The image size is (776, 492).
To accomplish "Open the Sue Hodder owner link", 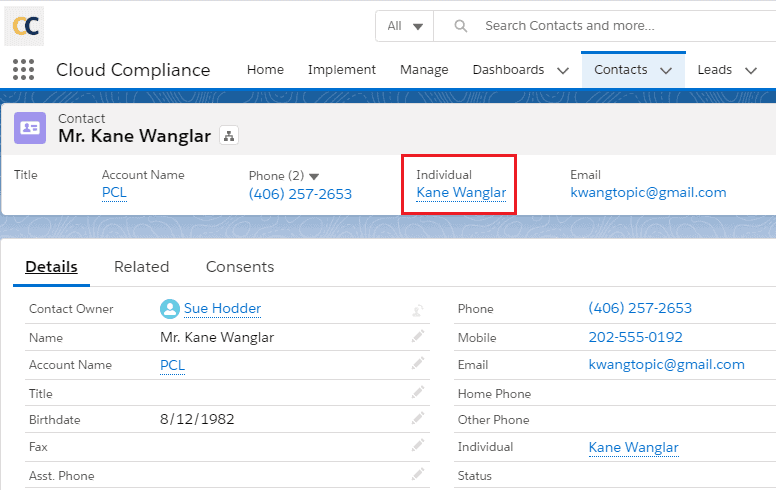I will [222, 309].
